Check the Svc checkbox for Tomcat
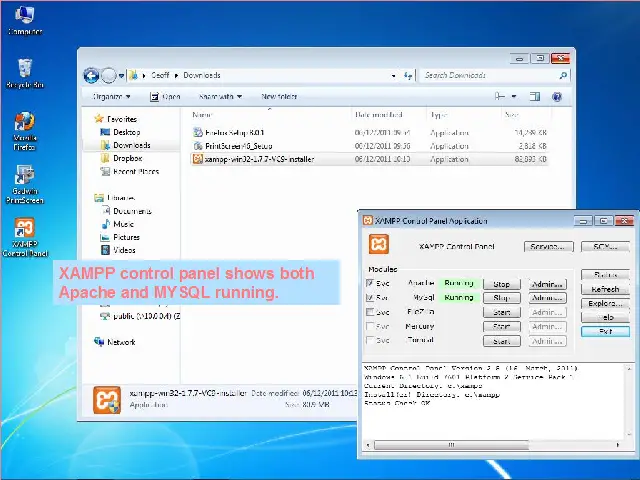640x480 pixels. (370, 340)
